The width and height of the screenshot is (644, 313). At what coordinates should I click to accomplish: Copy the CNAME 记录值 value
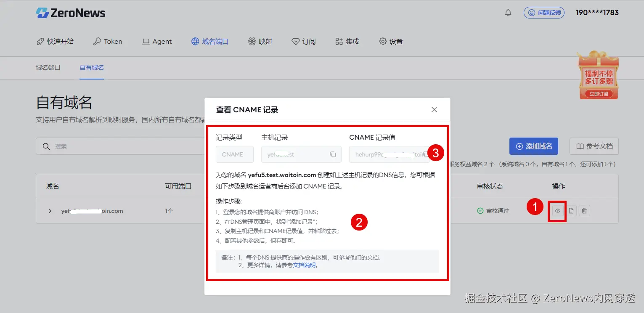coord(426,154)
